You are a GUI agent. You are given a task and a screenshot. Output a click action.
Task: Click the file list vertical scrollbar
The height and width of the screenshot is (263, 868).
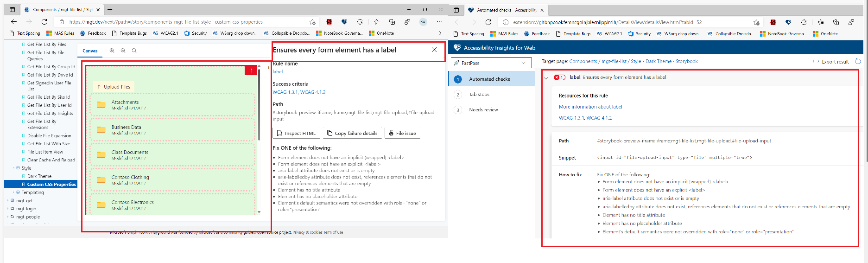[x=259, y=104]
